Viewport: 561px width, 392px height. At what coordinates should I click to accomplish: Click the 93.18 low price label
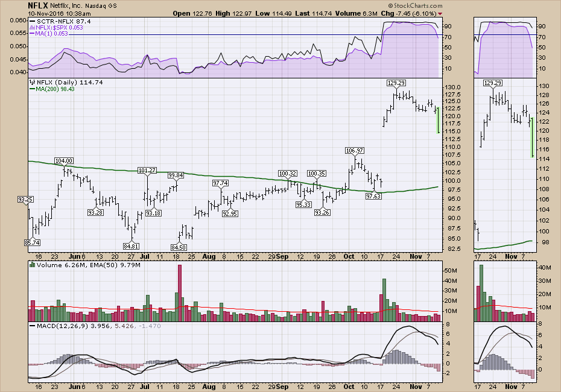point(153,213)
